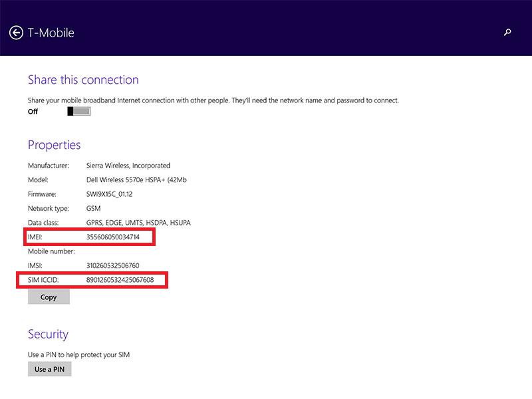Screen dimensions: 532x399
Task: Click the Network type GSM value
Action: click(x=93, y=208)
